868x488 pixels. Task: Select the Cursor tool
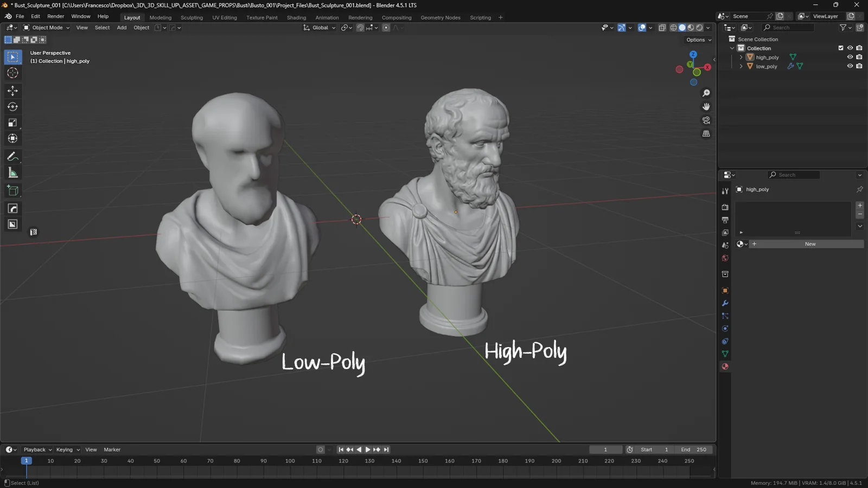12,73
